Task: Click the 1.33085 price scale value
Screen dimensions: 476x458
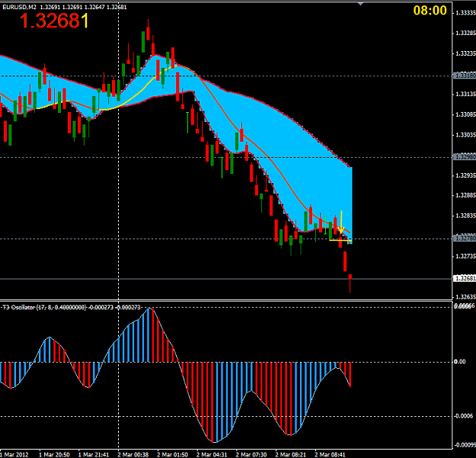Action: click(465, 114)
